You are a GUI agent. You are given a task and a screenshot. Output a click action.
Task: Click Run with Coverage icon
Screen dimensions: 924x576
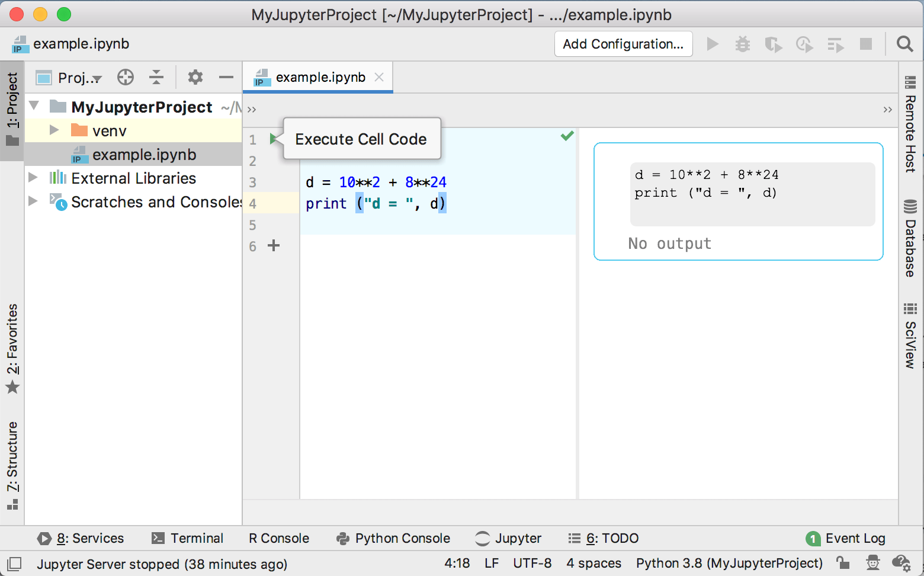point(773,44)
